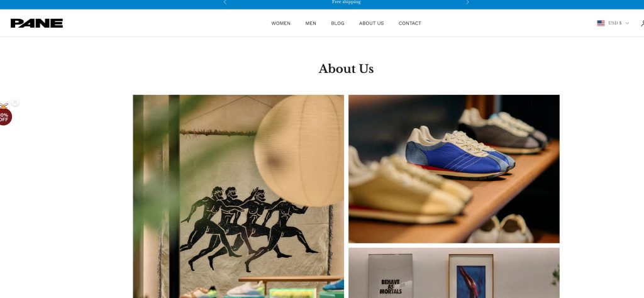Show next announcement with right arrow
This screenshot has width=644, height=298.
[x=467, y=3]
